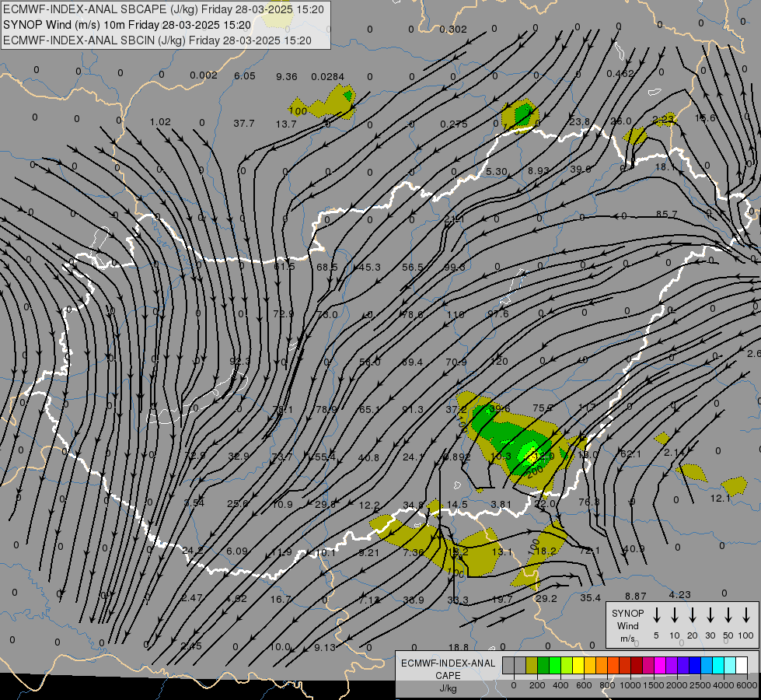Click the 56.5 value on the map

(412, 268)
